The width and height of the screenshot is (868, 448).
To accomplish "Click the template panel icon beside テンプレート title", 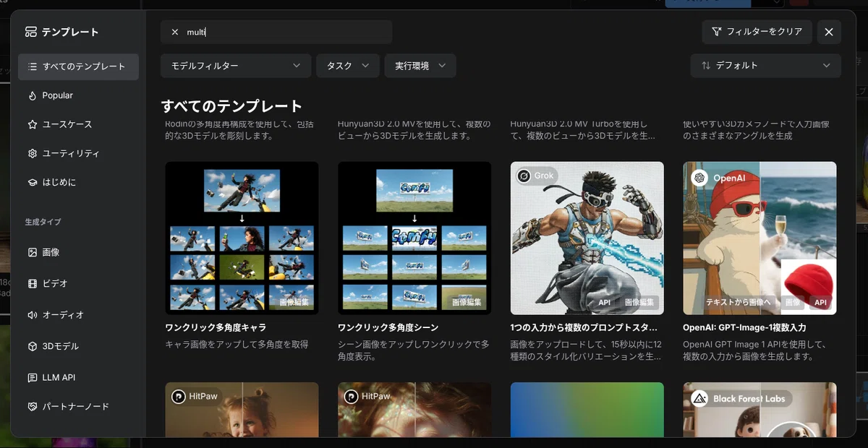I will click(30, 32).
